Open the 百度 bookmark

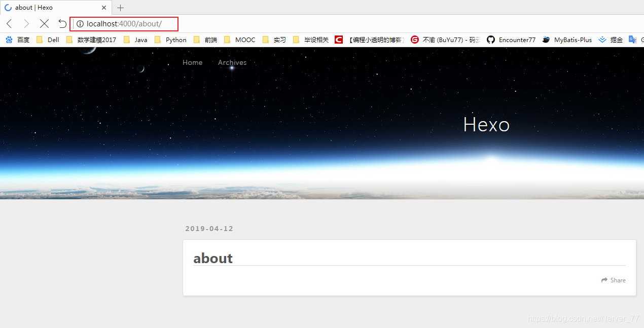(x=18, y=40)
